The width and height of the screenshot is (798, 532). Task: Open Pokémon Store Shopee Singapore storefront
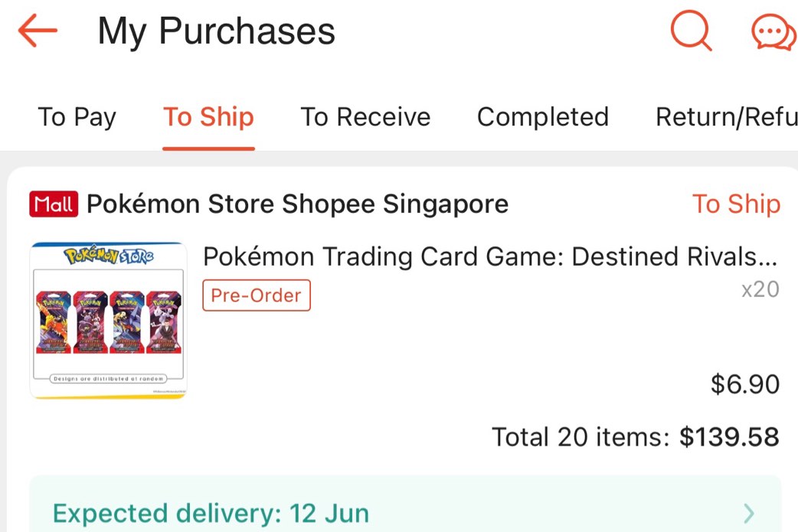[x=297, y=204]
